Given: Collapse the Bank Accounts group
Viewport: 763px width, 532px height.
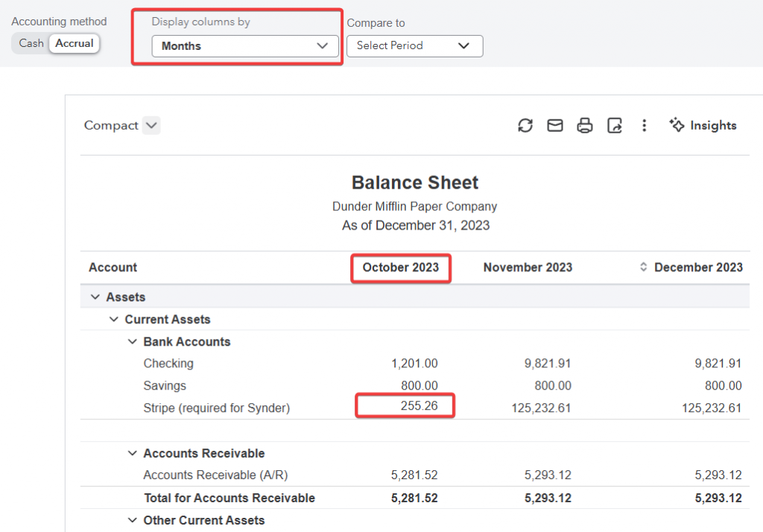Looking at the screenshot, I should coord(132,342).
